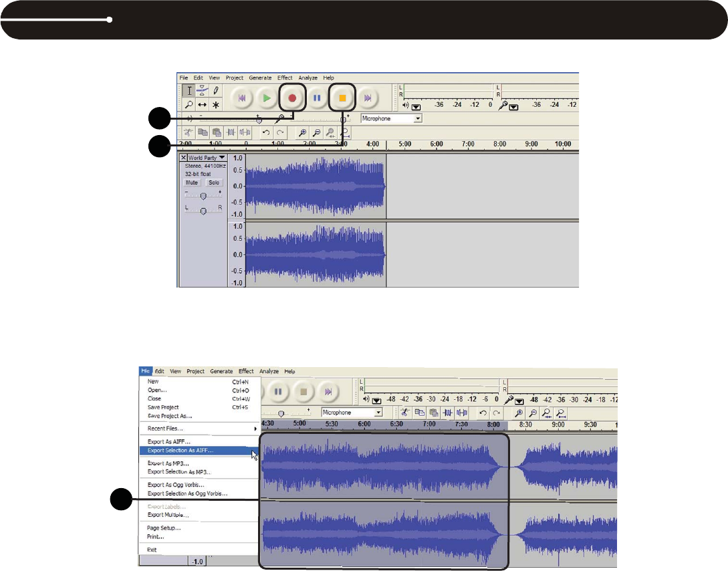This screenshot has height=571, width=728.
Task: Adjust the track pan L-R slider
Action: point(204,211)
